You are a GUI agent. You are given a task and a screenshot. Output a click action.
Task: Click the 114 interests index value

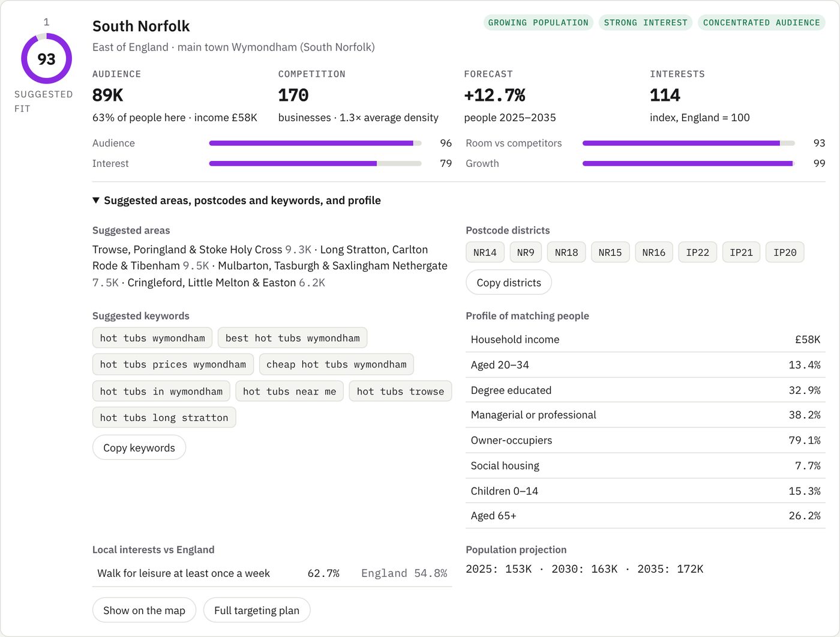tap(665, 95)
